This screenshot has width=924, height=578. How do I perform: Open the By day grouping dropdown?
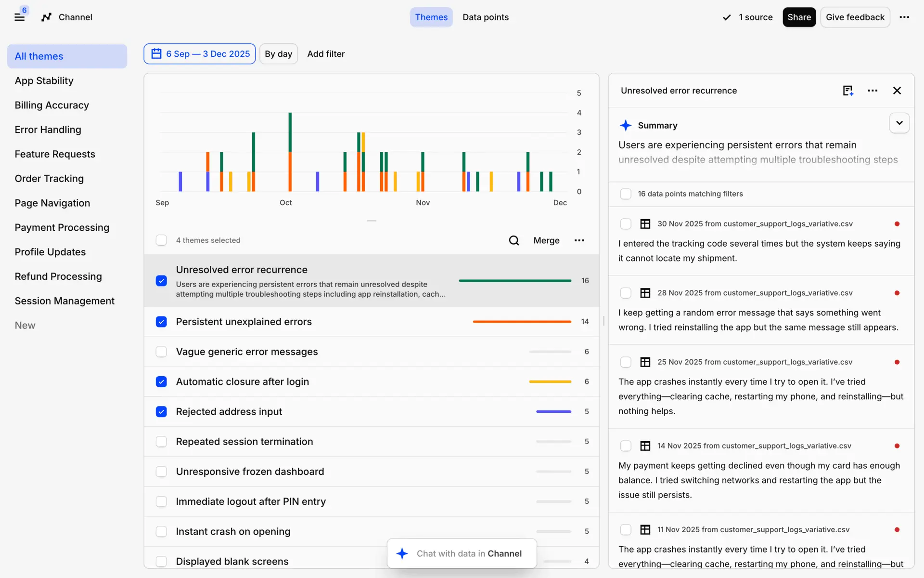coord(278,54)
